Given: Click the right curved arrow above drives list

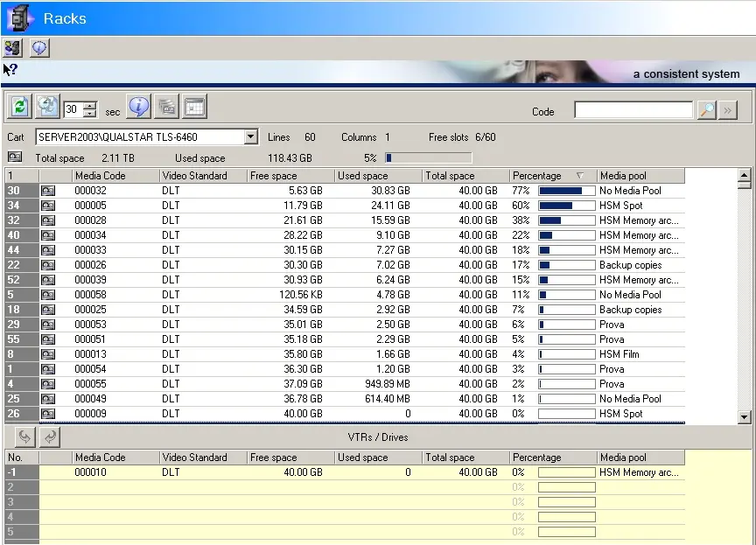Looking at the screenshot, I should pos(51,437).
